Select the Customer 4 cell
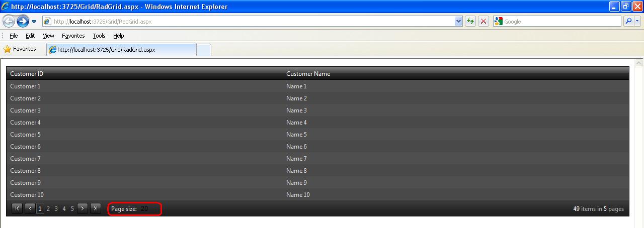The image size is (644, 228). click(144, 123)
